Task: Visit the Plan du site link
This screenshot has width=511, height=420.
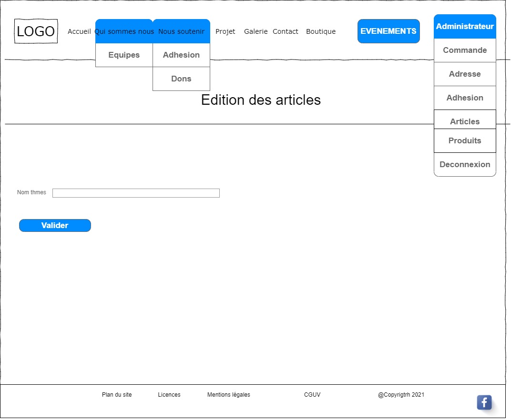Action: pos(117,395)
